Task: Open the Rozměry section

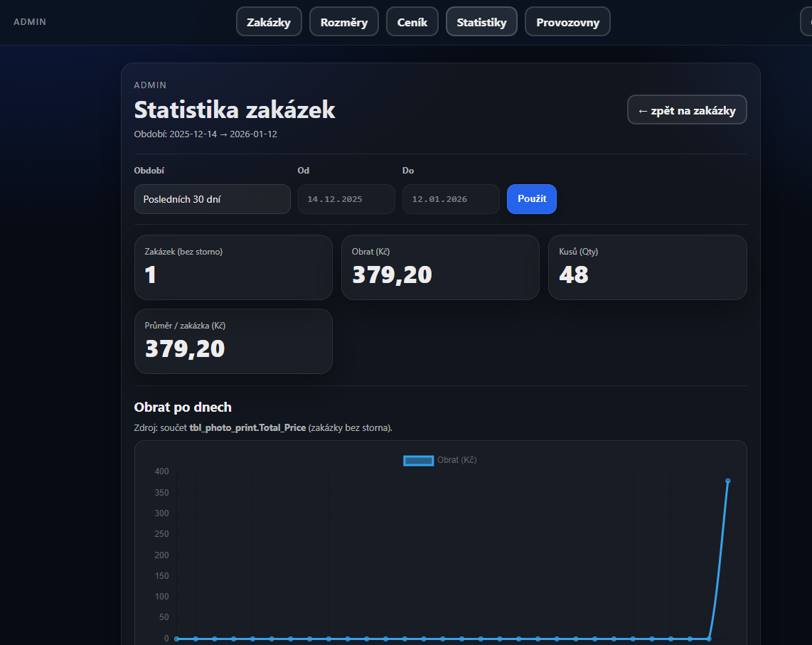Action: tap(343, 21)
